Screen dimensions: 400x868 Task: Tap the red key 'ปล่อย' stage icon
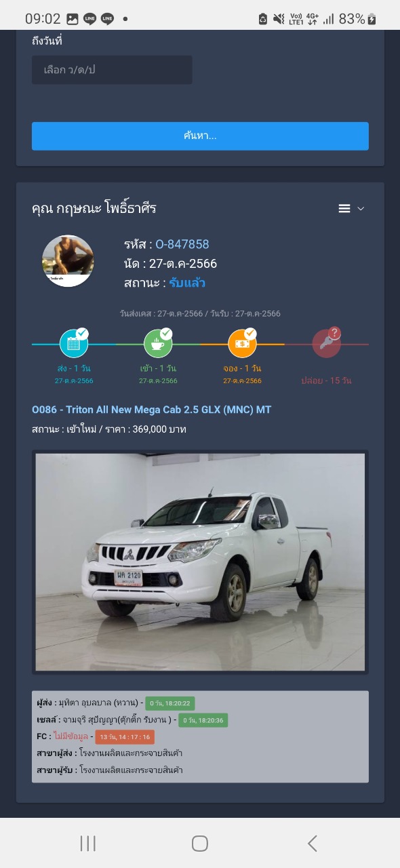coord(326,343)
